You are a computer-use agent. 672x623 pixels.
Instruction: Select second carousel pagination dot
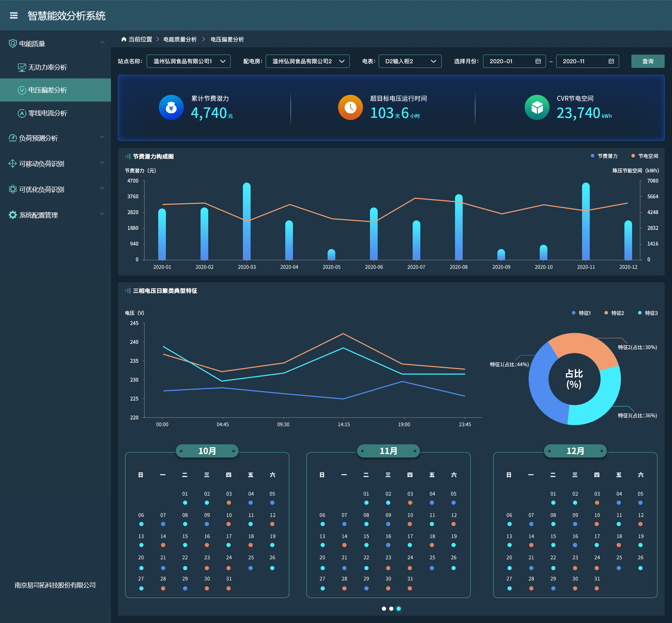391,609
